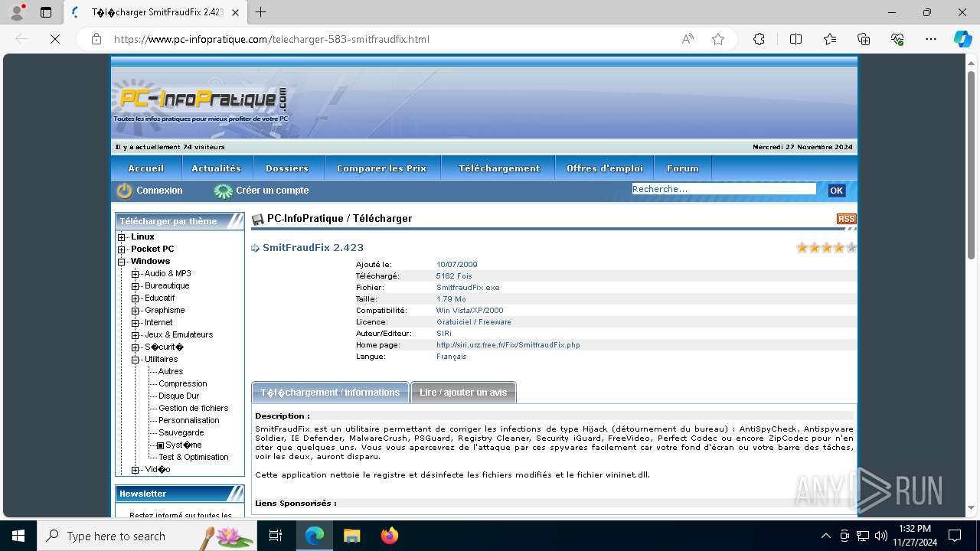Open the SIRI home page link
Screen dimensions: 980x551
point(508,345)
